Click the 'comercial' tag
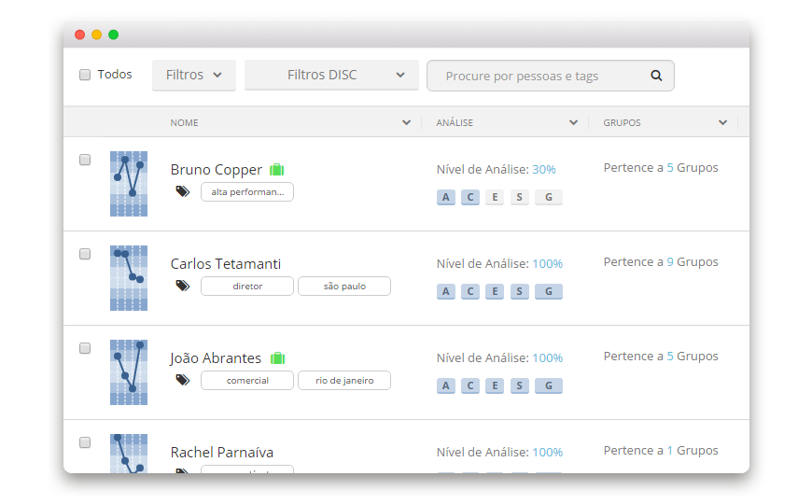812x504 pixels. pos(247,380)
